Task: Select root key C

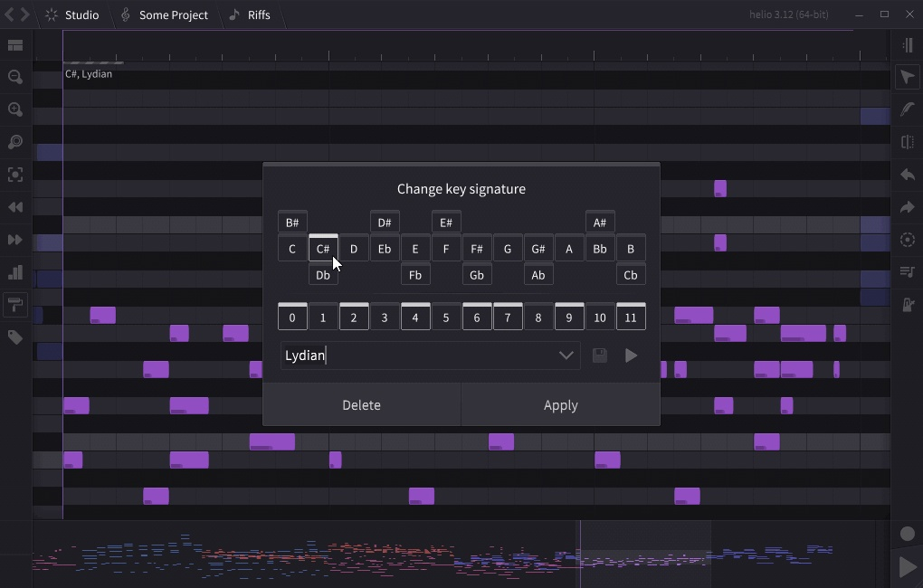Action: (x=292, y=249)
